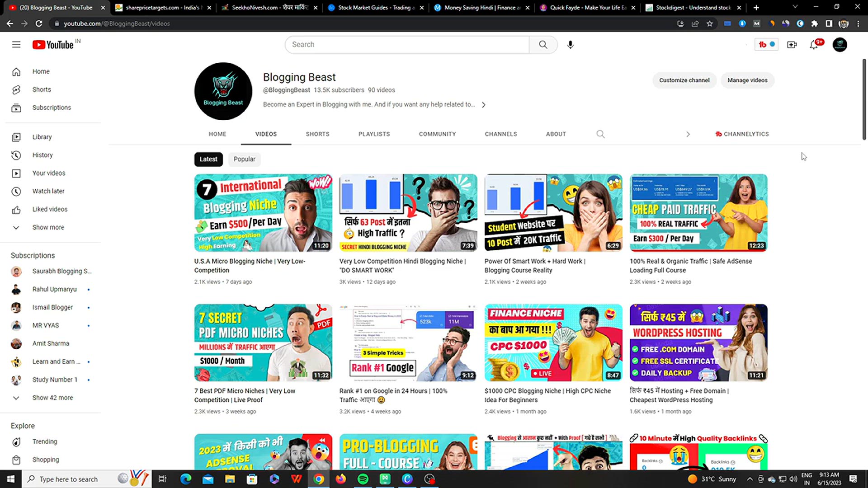Switch to the CHANNELS channel tab

(501, 134)
